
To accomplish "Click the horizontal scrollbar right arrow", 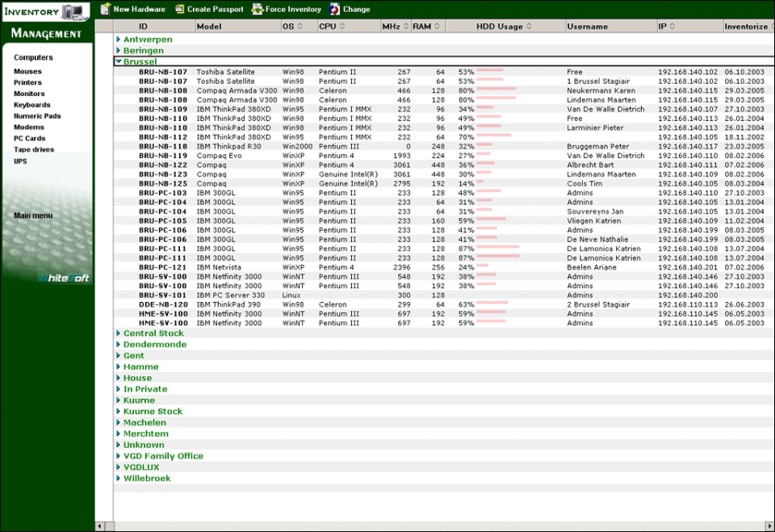I will pyautogui.click(x=769, y=526).
